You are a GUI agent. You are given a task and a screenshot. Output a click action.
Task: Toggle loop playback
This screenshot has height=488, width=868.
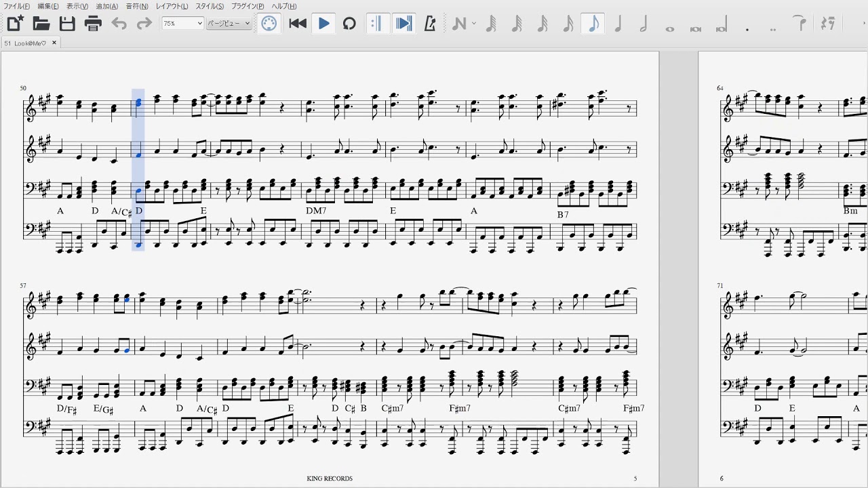pos(349,24)
